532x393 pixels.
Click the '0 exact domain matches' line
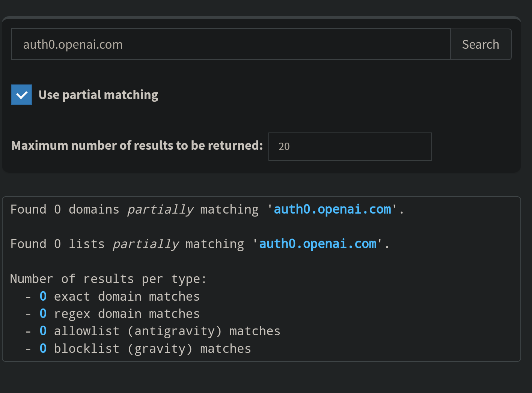click(120, 297)
